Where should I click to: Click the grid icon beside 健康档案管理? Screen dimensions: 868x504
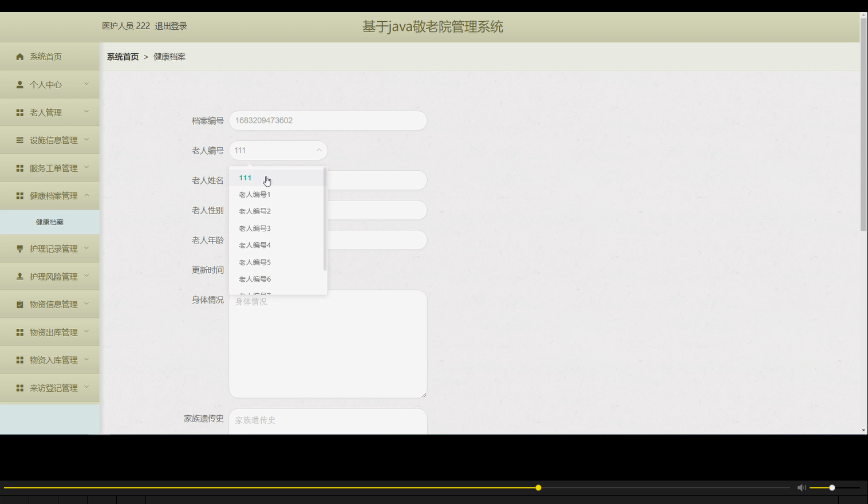click(20, 196)
